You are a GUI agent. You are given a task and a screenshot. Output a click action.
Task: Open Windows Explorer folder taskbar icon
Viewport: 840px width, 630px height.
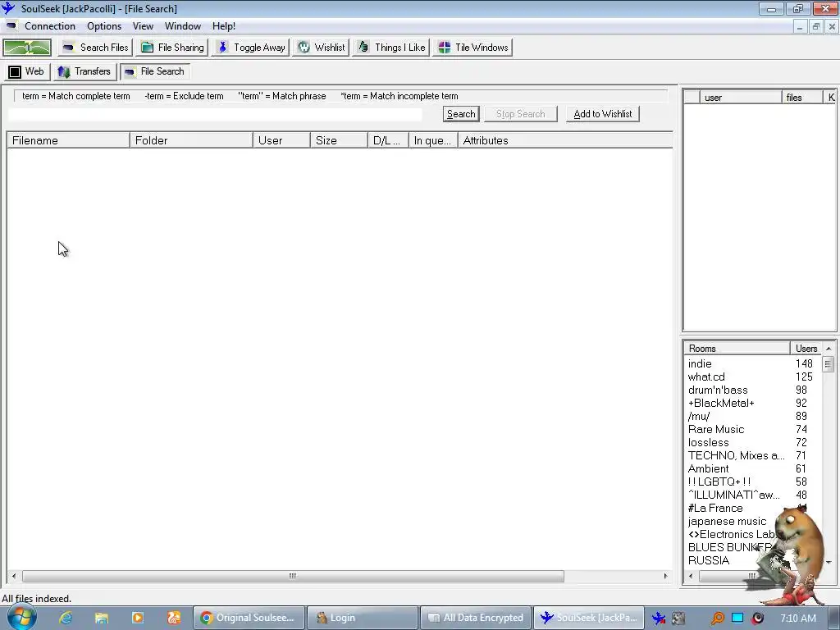[x=101, y=619]
